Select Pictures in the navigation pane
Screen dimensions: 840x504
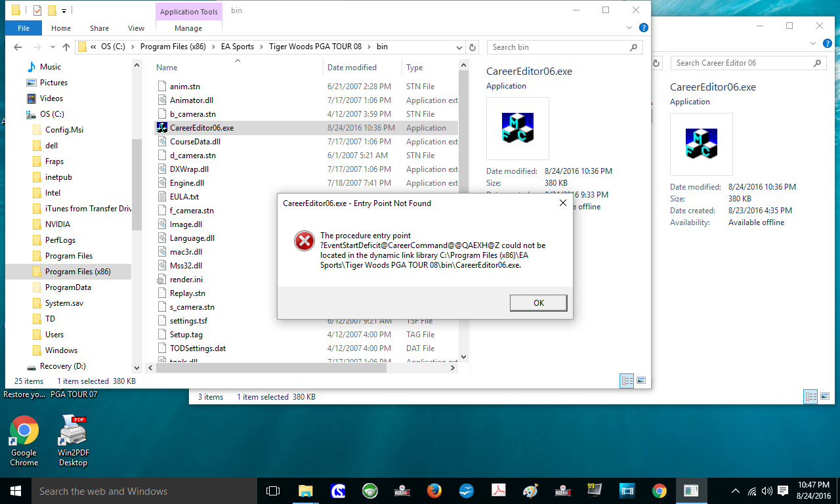click(x=54, y=83)
